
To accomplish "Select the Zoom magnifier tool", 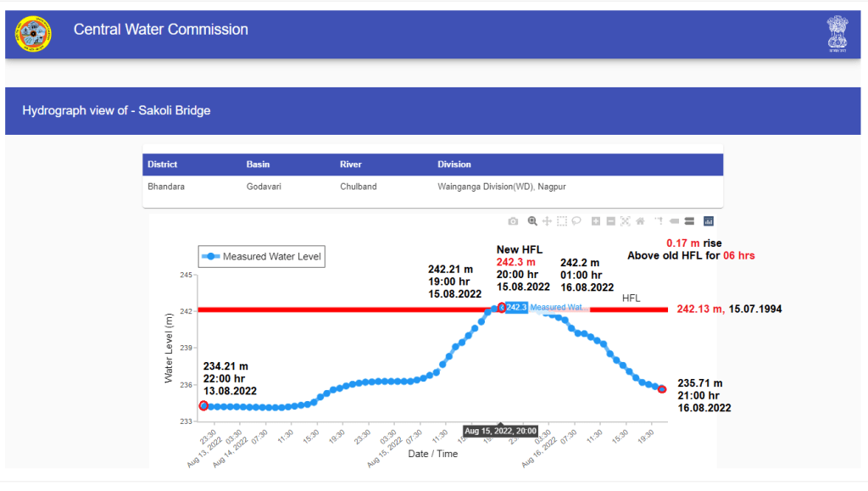I will click(x=532, y=221).
